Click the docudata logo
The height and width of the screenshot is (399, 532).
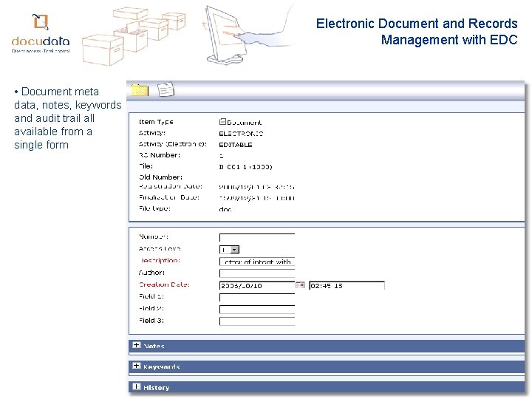coord(41,33)
